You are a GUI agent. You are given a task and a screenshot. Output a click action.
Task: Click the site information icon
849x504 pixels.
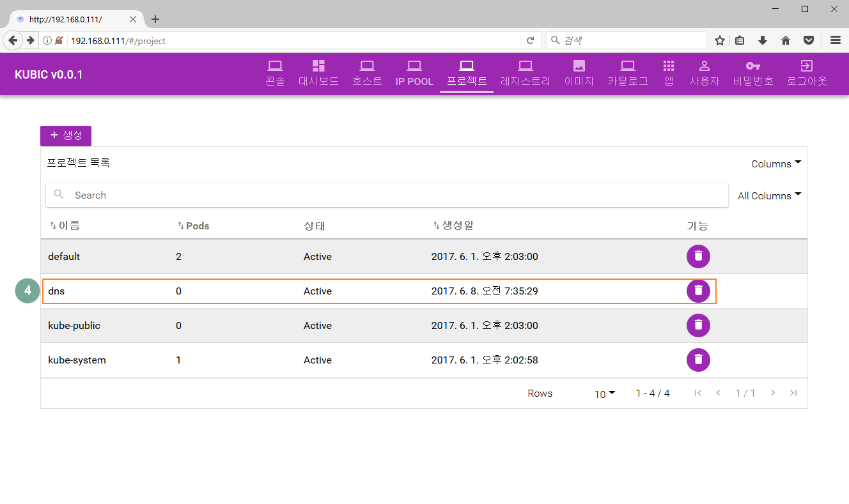[x=47, y=40]
